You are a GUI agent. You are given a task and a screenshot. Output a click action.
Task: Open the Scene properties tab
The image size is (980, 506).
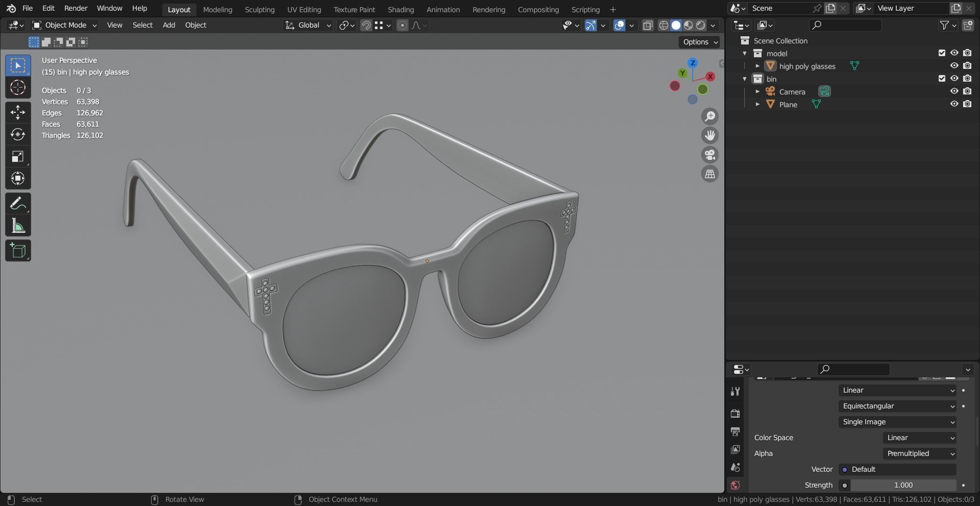735,467
